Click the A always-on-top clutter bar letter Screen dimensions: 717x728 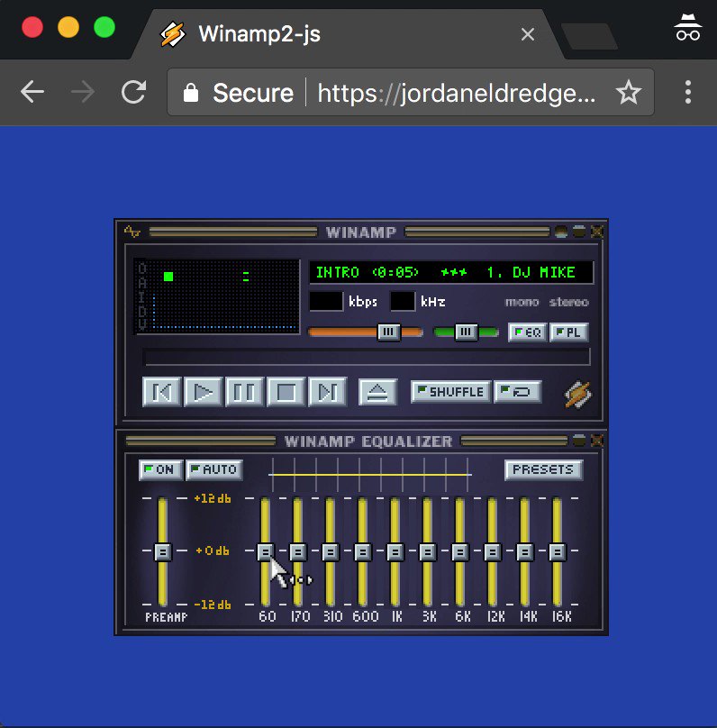point(142,283)
